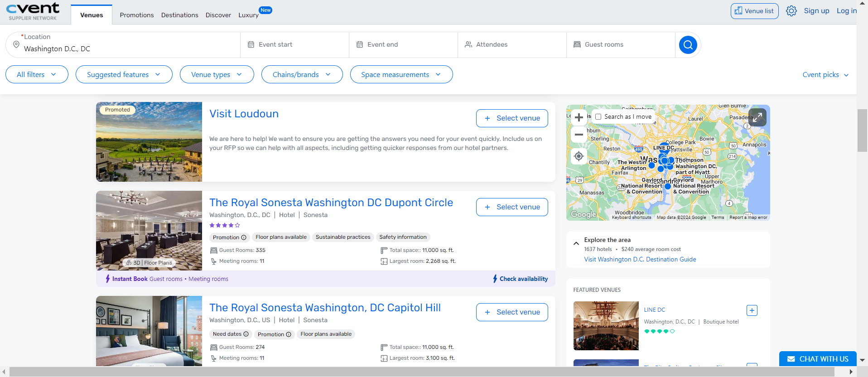Image resolution: width=868 pixels, height=377 pixels.
Task: Collapse the Explore the area section
Action: 576,243
